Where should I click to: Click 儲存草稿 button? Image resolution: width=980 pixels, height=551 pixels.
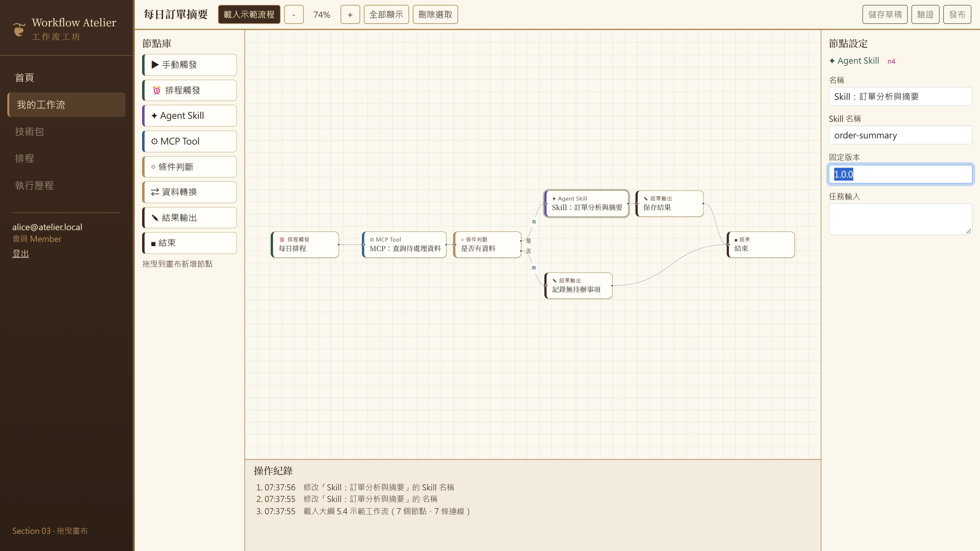(885, 14)
